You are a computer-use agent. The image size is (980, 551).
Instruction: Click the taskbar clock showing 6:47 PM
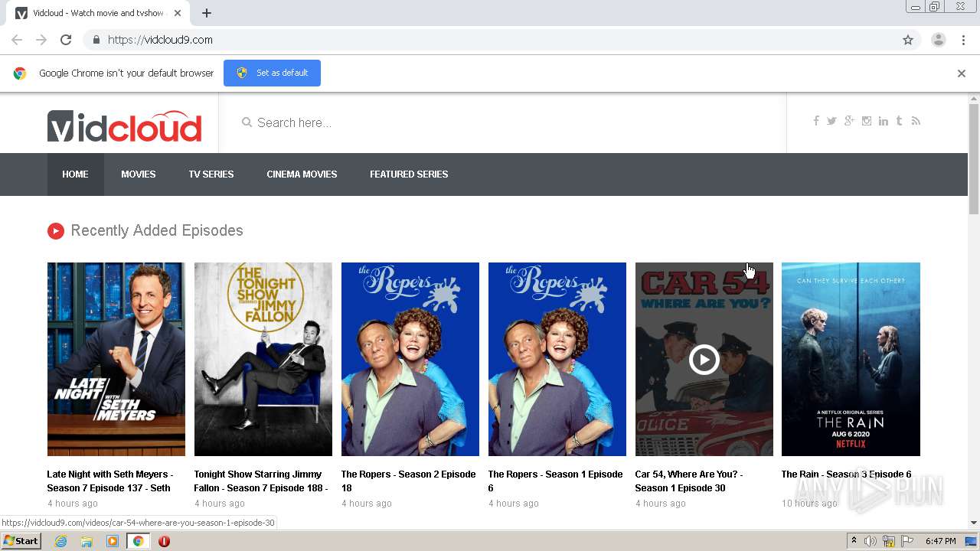(x=940, y=541)
